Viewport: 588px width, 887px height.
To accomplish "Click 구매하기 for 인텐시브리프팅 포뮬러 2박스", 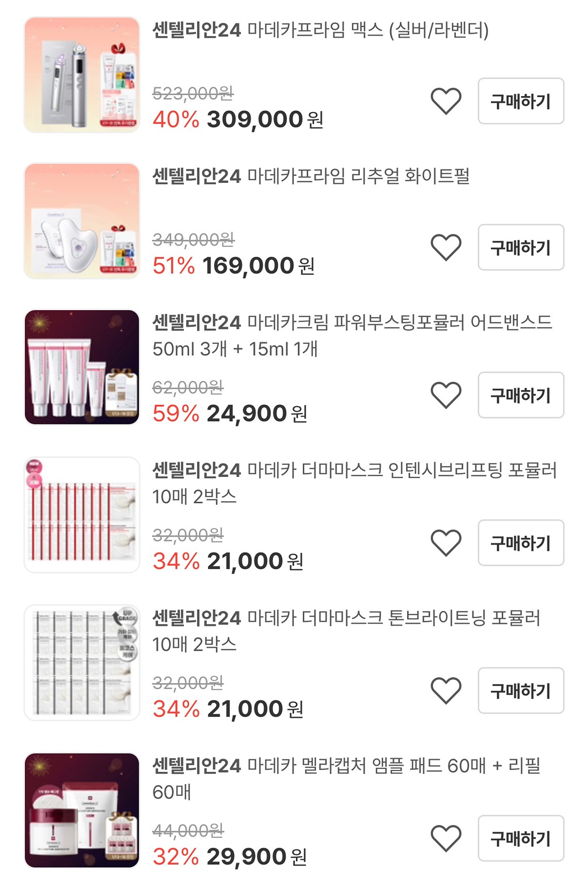I will 521,542.
